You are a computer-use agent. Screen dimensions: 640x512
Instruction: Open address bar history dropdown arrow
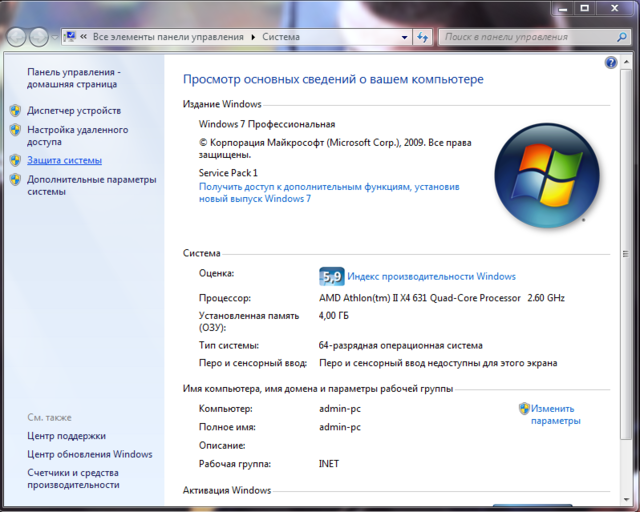(x=404, y=37)
